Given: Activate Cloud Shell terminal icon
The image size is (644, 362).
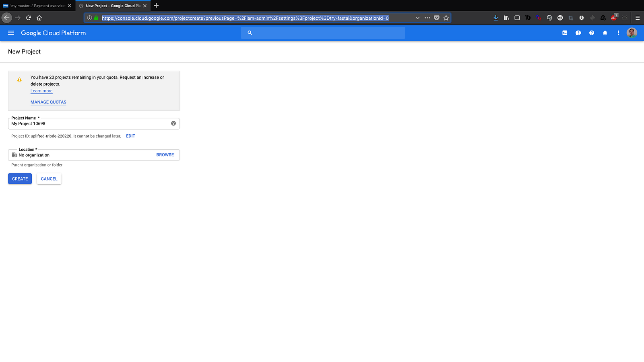Looking at the screenshot, I should 565,33.
